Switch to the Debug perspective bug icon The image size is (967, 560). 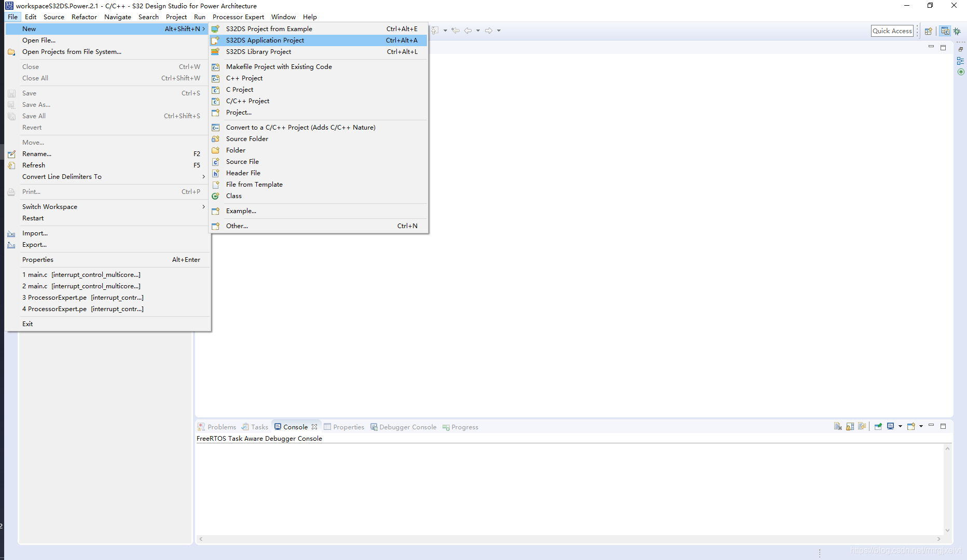coord(957,31)
